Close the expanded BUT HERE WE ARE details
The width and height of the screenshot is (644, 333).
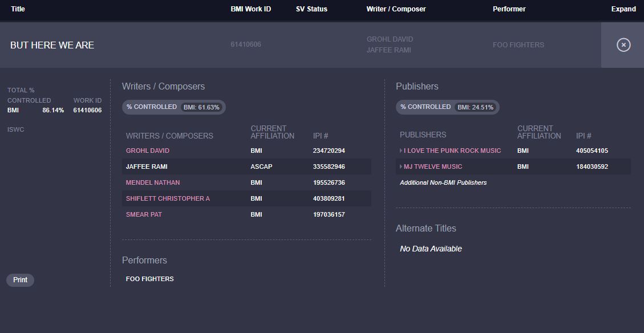pos(623,44)
